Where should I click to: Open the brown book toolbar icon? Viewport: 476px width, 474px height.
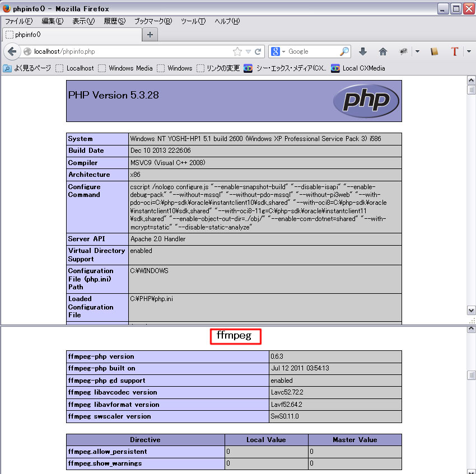click(x=435, y=51)
